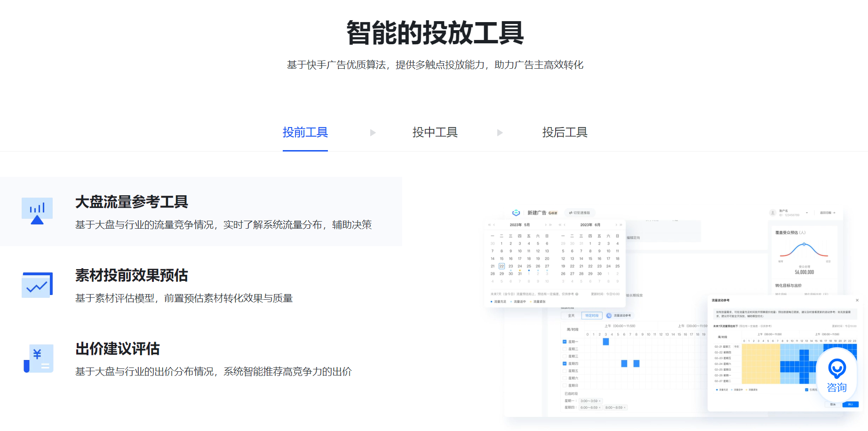Select the 大盘流量参考工具 bar chart icon

tap(37, 211)
